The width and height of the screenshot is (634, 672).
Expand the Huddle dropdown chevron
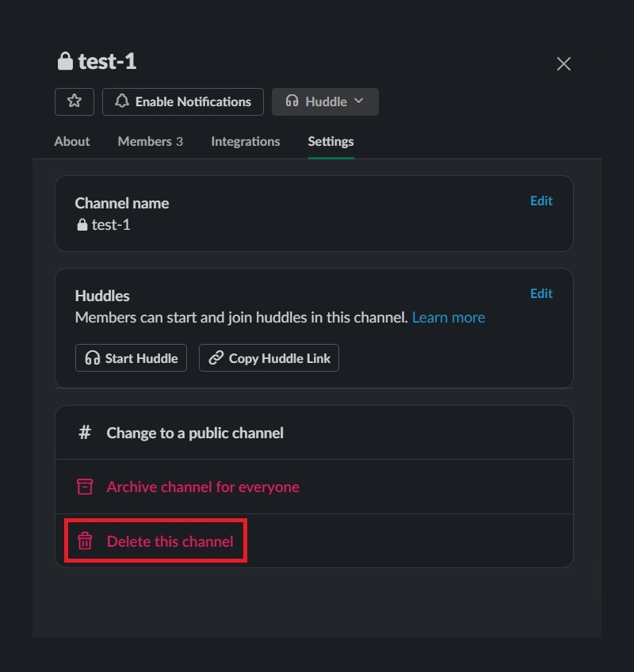359,101
